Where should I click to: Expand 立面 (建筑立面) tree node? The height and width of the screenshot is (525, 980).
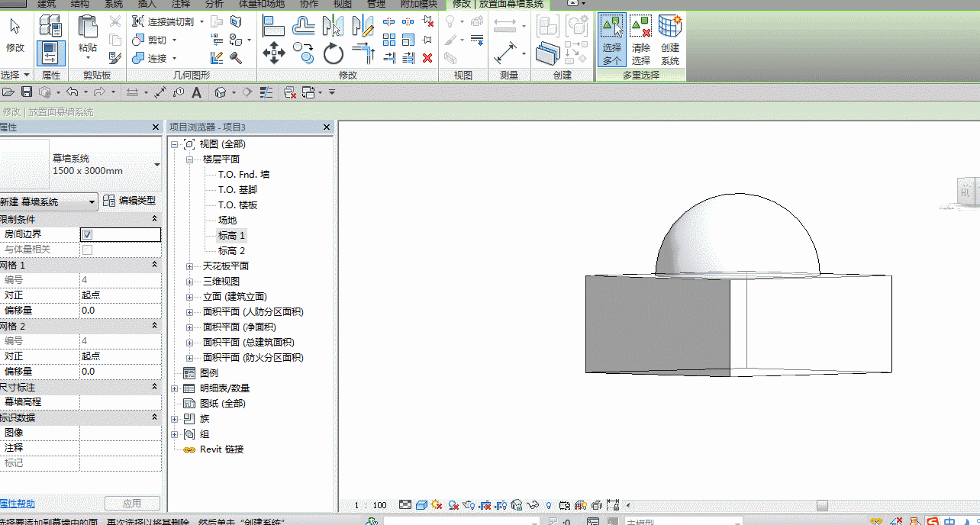[x=189, y=297]
